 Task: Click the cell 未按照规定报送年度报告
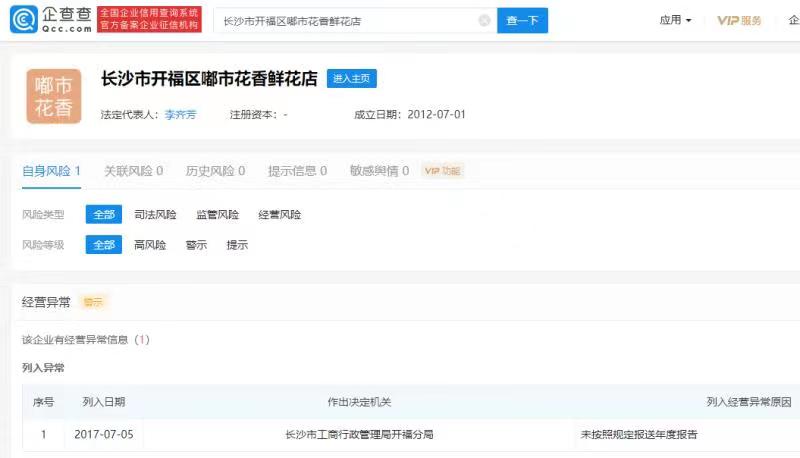point(639,435)
